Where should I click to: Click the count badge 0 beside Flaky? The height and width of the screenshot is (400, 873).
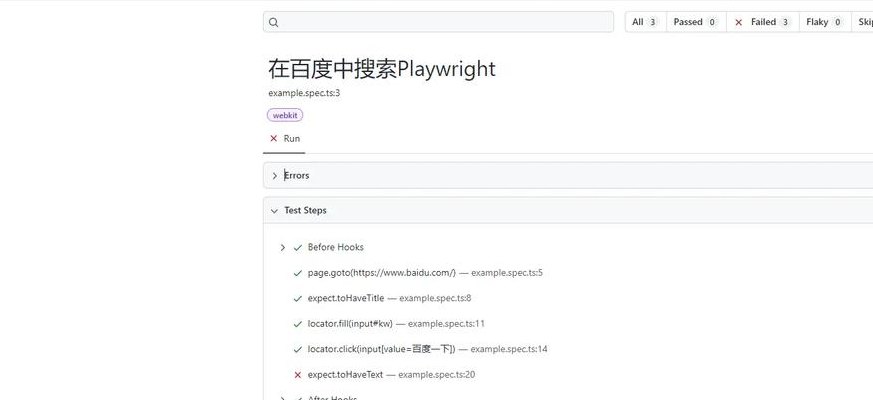837,22
